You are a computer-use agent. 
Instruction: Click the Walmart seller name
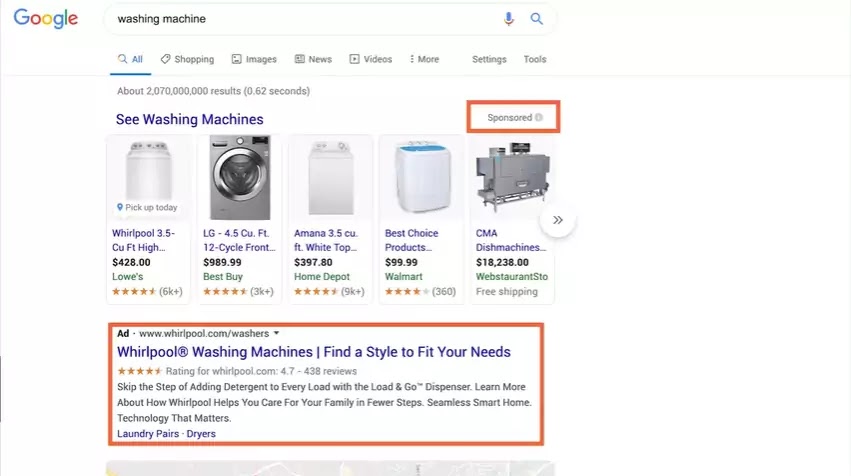(403, 277)
